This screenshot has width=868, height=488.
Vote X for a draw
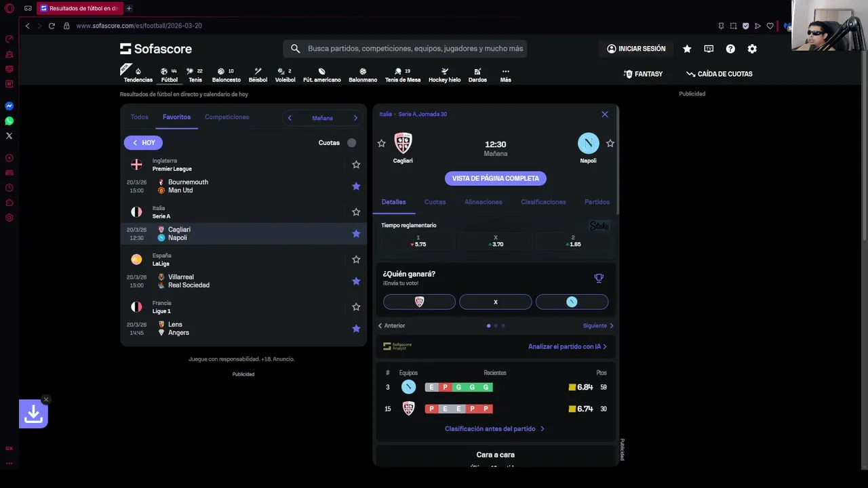coord(496,302)
